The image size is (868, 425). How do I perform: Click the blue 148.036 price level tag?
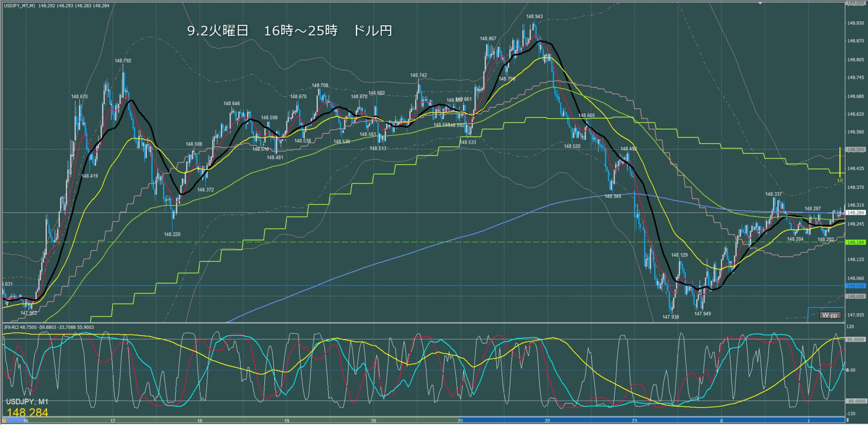(855, 286)
